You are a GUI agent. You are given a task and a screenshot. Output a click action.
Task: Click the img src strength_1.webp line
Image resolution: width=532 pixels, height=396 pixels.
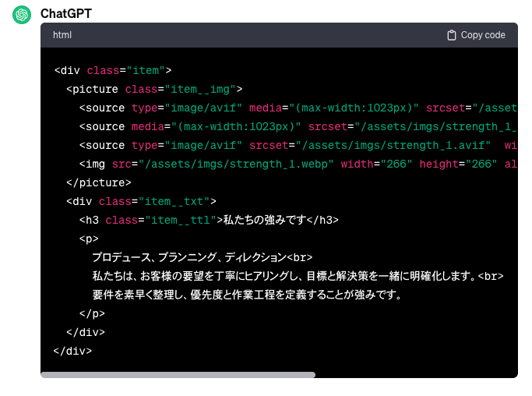[x=298, y=164]
